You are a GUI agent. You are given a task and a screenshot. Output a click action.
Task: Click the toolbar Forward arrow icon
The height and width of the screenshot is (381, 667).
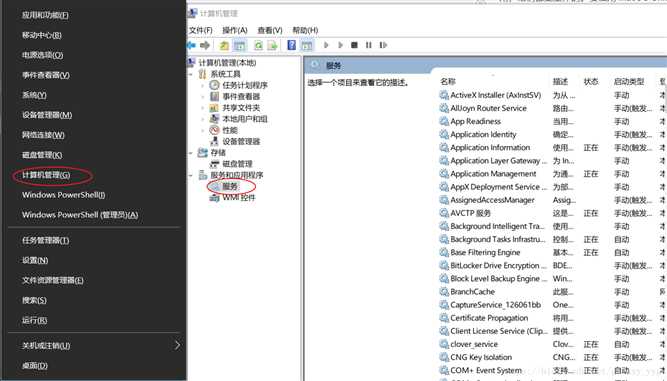point(205,45)
